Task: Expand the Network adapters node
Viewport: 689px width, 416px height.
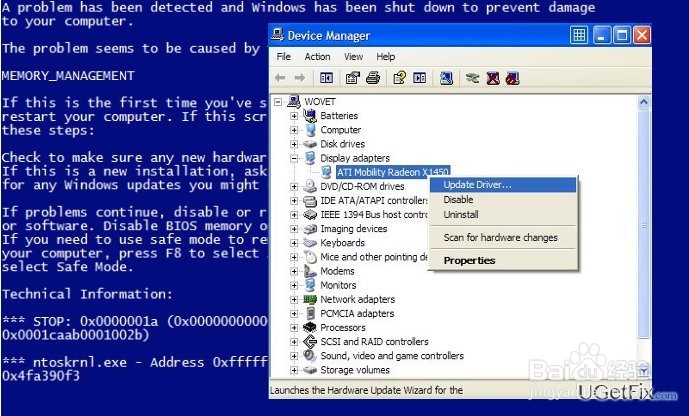Action: (294, 300)
